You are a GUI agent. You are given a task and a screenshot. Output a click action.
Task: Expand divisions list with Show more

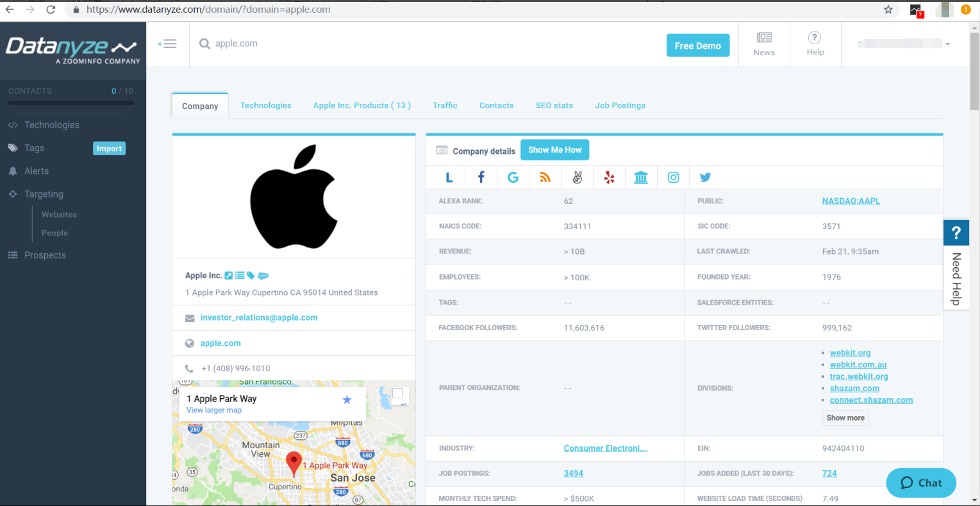pos(845,418)
